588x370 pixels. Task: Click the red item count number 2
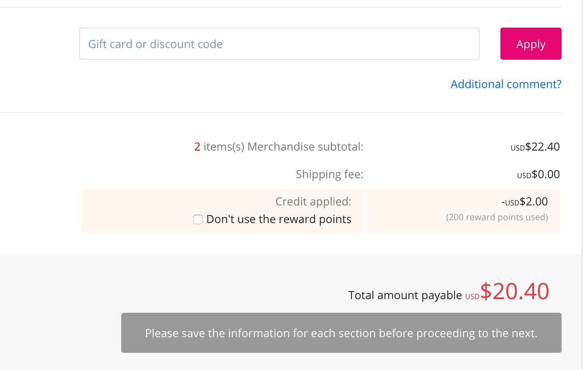[x=197, y=147]
